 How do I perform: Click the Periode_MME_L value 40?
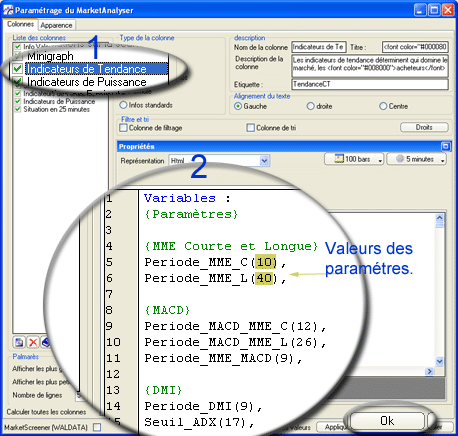tap(264, 278)
